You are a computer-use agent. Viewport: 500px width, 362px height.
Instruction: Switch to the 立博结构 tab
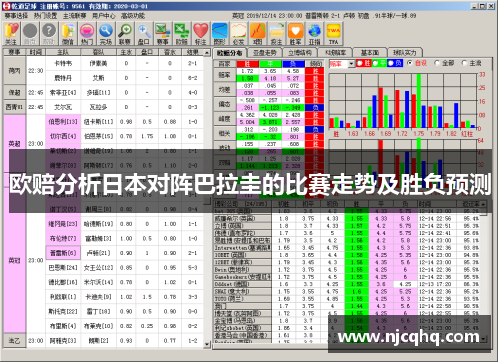click(300, 53)
